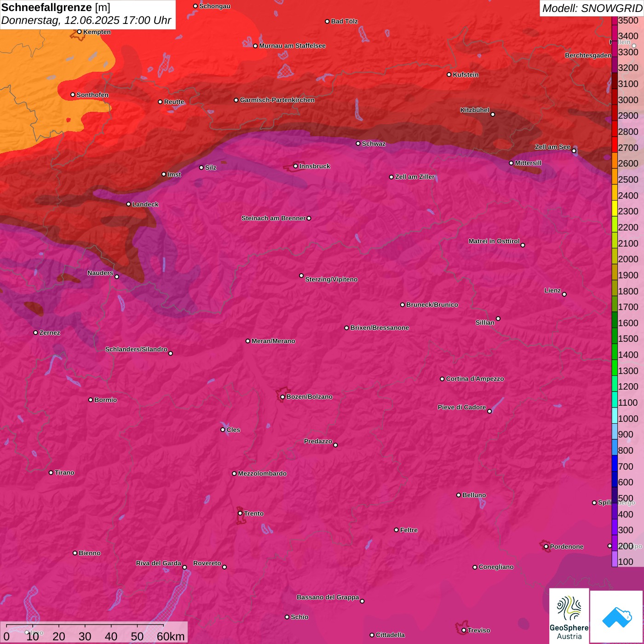
Task: Click the 700 m blue legend swatch
Action: 615,463
